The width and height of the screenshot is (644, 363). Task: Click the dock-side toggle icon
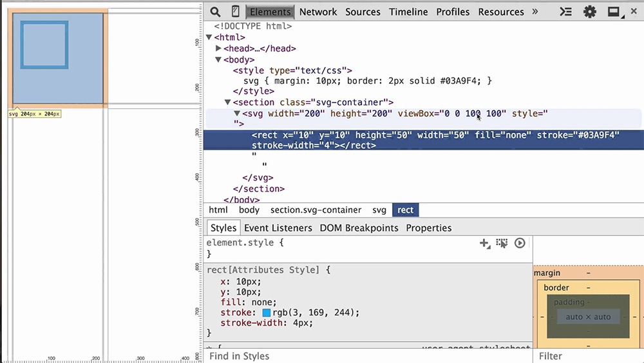[615, 12]
